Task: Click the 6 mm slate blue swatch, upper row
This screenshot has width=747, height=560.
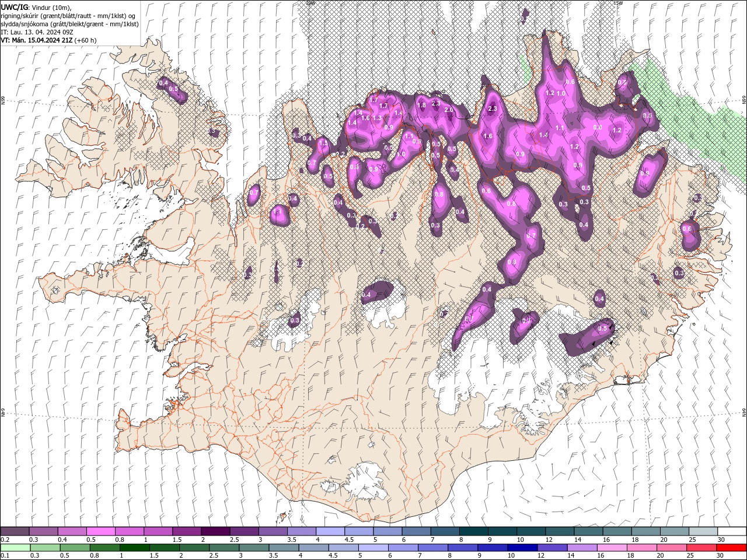Action: pos(416,531)
